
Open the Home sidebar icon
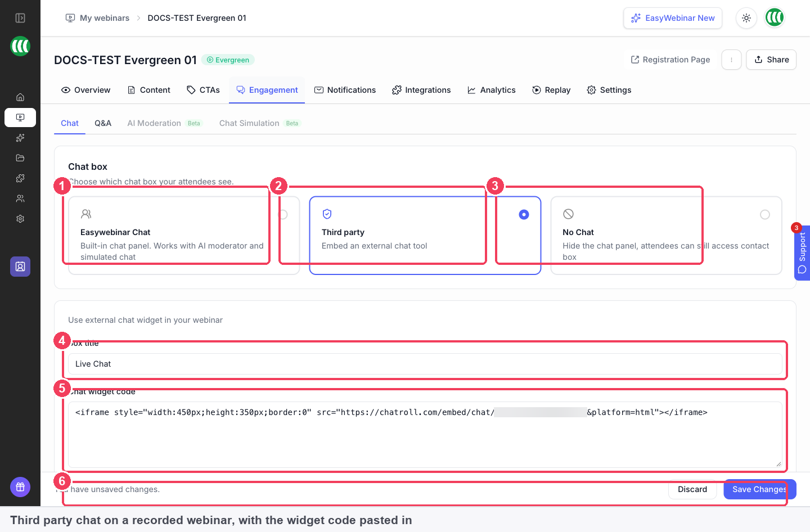pyautogui.click(x=20, y=97)
